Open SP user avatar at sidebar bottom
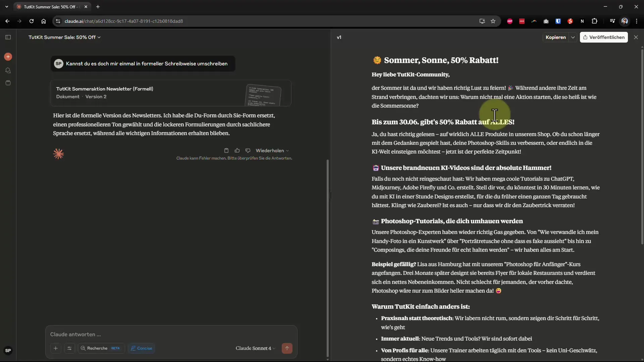This screenshot has width=644, height=362. coord(8,351)
